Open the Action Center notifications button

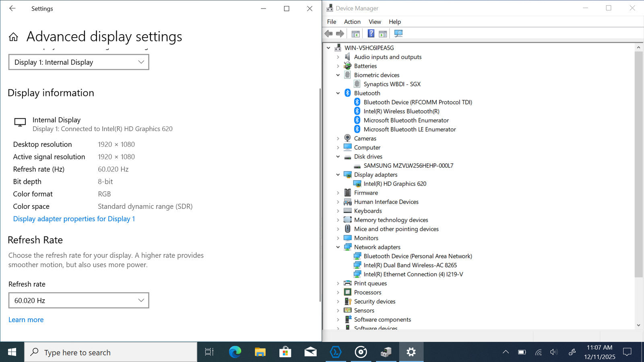(627, 352)
